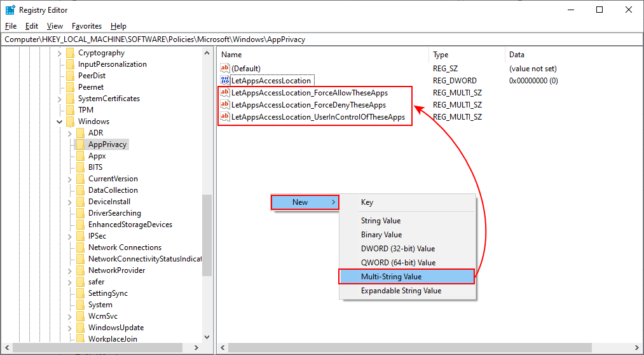The height and width of the screenshot is (355, 644).
Task: Expand the IPSec key
Action: [70, 236]
